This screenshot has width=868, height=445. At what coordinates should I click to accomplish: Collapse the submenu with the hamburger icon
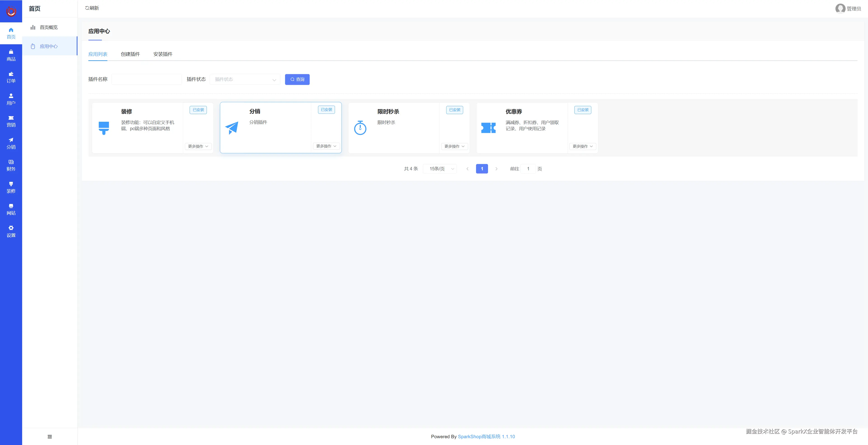(50, 437)
